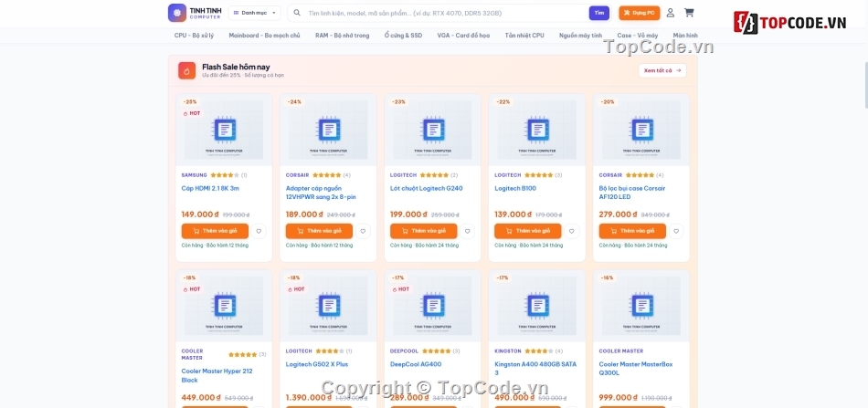868x408 pixels.
Task: Add Adapter cáp nguồn 12VHPWR to cart
Action: 319,231
